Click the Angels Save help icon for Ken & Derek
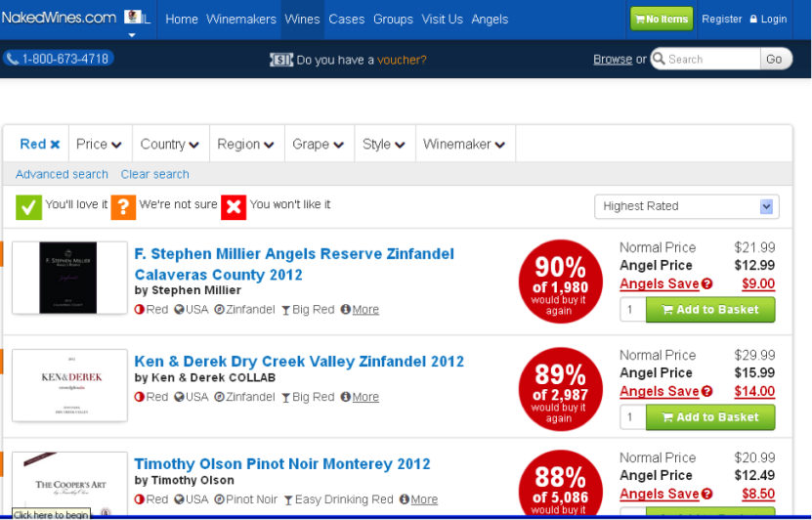The height and width of the screenshot is (520, 812). point(707,392)
